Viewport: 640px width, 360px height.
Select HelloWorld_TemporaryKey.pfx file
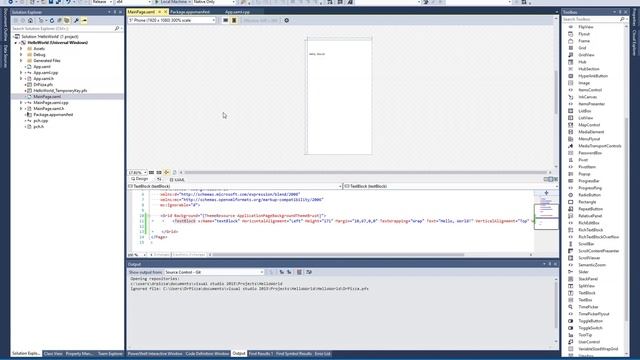coord(60,91)
